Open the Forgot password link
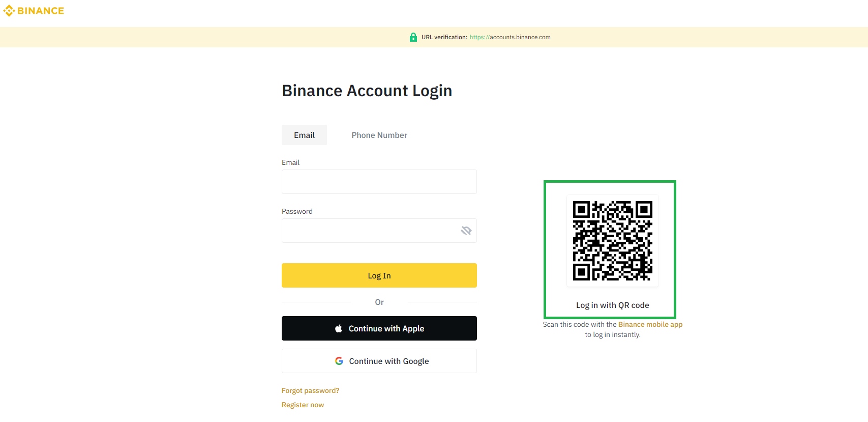This screenshot has width=868, height=422. tap(310, 390)
